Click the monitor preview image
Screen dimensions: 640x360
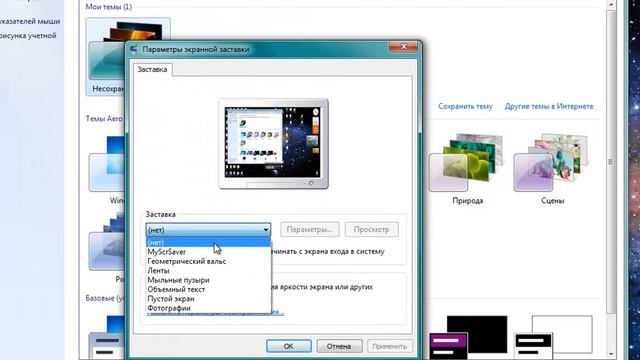pos(273,144)
